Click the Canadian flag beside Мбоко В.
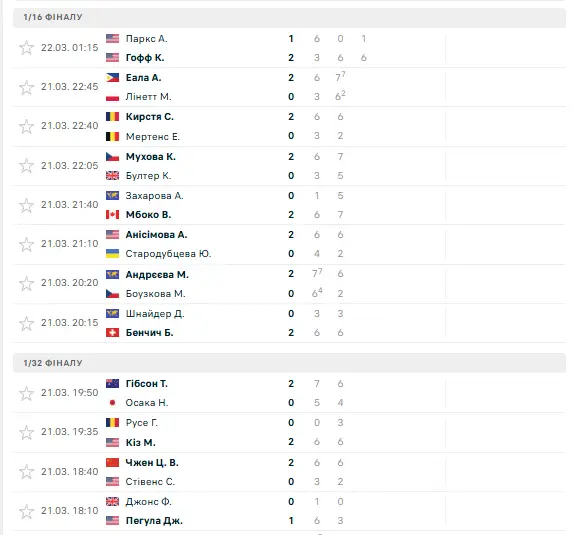This screenshot has width=574, height=535. click(112, 215)
